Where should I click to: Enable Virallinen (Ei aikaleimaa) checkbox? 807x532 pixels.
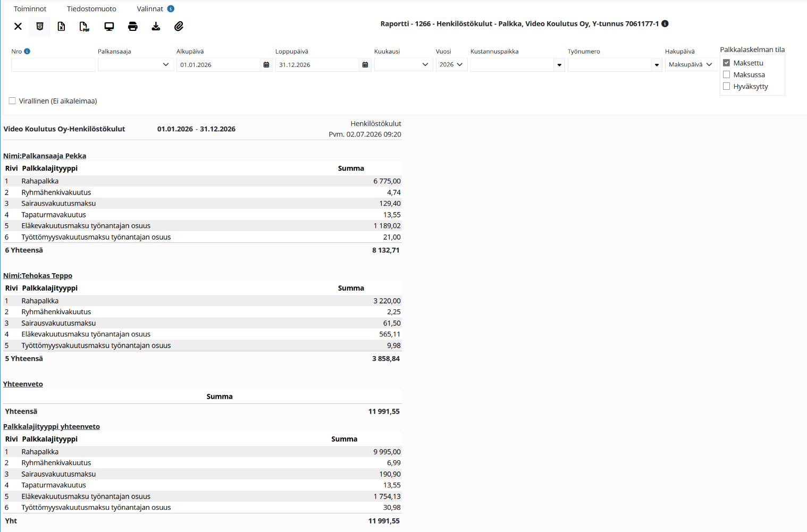tap(12, 101)
